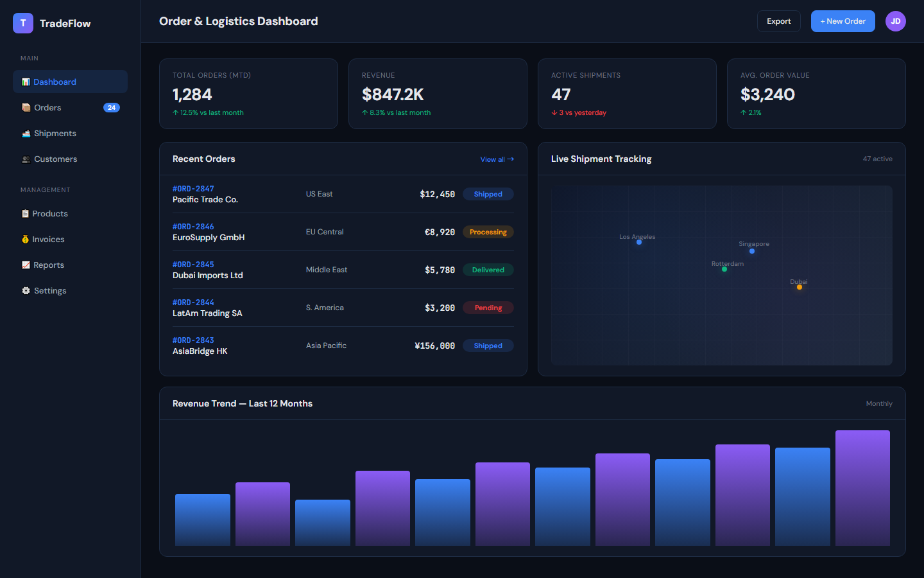Click the first bar in revenue chart
Image resolution: width=924 pixels, height=578 pixels.
coord(203,520)
